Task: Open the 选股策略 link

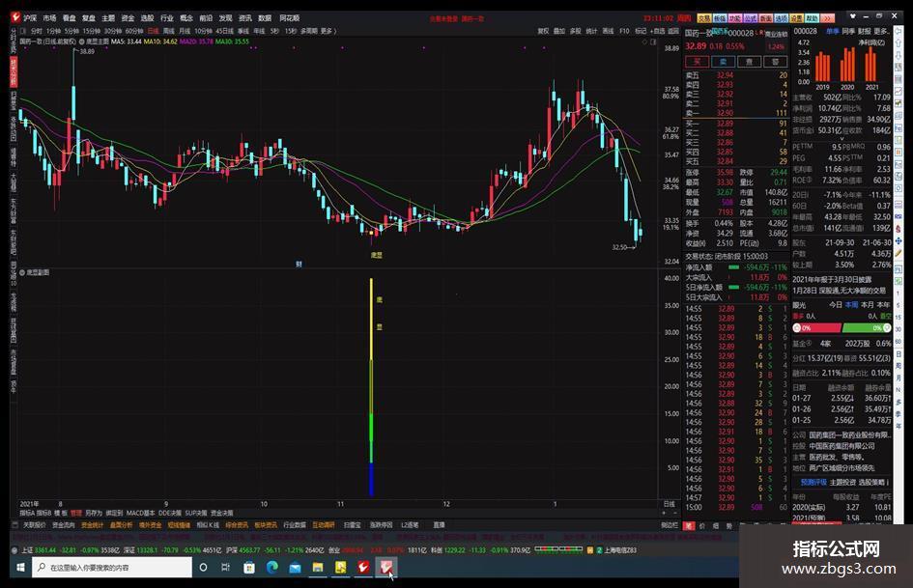Action: (x=871, y=482)
